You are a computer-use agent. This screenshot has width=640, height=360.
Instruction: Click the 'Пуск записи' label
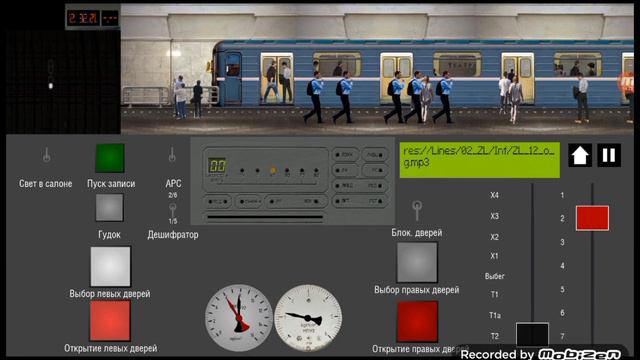(111, 184)
